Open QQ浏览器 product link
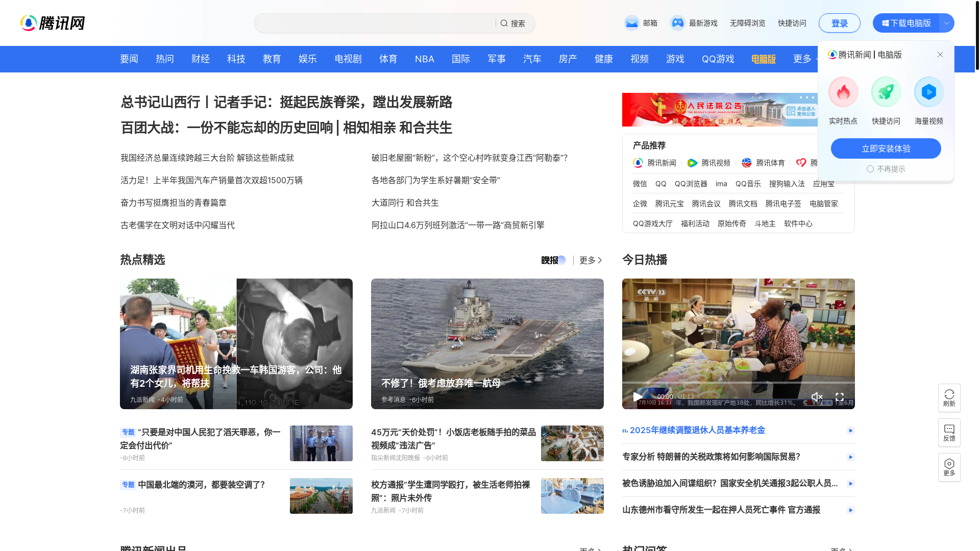The height and width of the screenshot is (551, 980). [x=691, y=184]
